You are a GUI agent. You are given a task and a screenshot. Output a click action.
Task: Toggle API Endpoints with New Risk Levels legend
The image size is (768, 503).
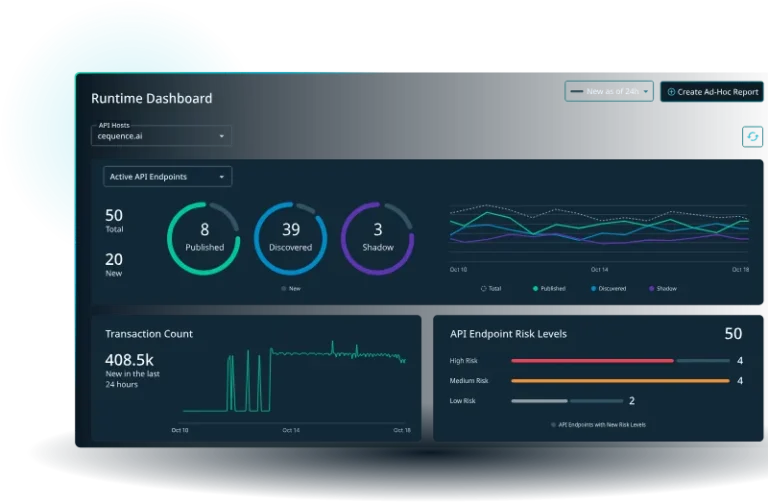click(598, 425)
